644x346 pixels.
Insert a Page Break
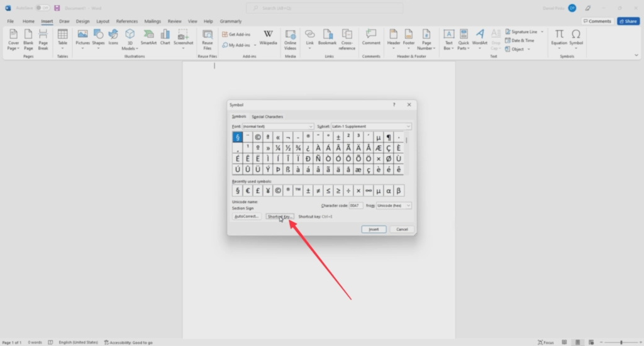coord(43,40)
